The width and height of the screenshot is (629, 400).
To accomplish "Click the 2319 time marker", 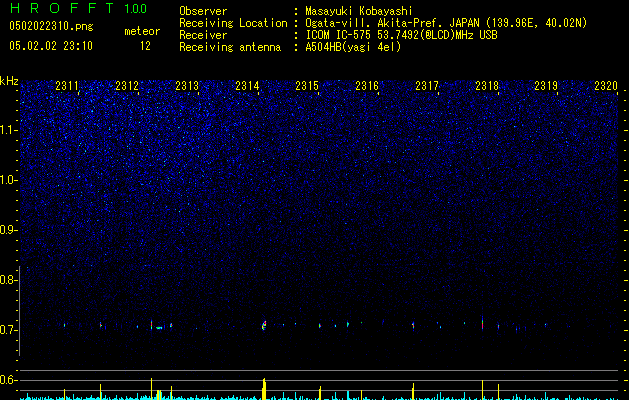I will pyautogui.click(x=546, y=86).
